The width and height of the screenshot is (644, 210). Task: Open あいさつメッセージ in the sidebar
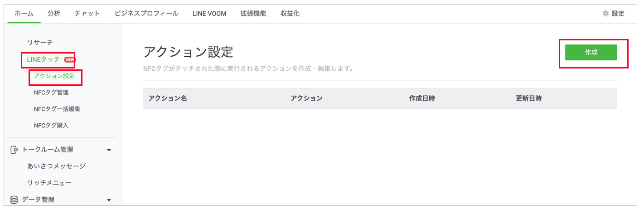(56, 166)
